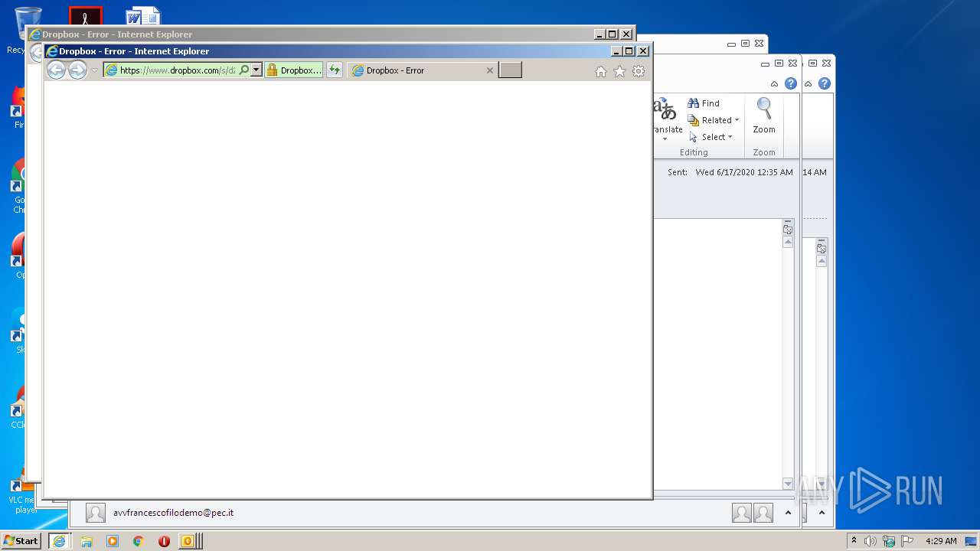This screenshot has height=551, width=980.
Task: Open the Select dropdown in Outlook ribbon
Action: click(711, 137)
